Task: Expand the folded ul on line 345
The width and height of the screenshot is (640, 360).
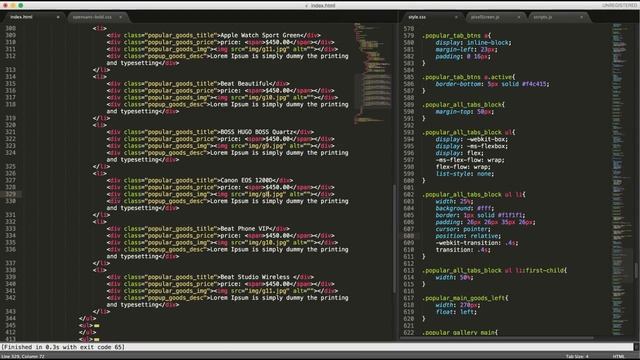Action: click(97, 326)
